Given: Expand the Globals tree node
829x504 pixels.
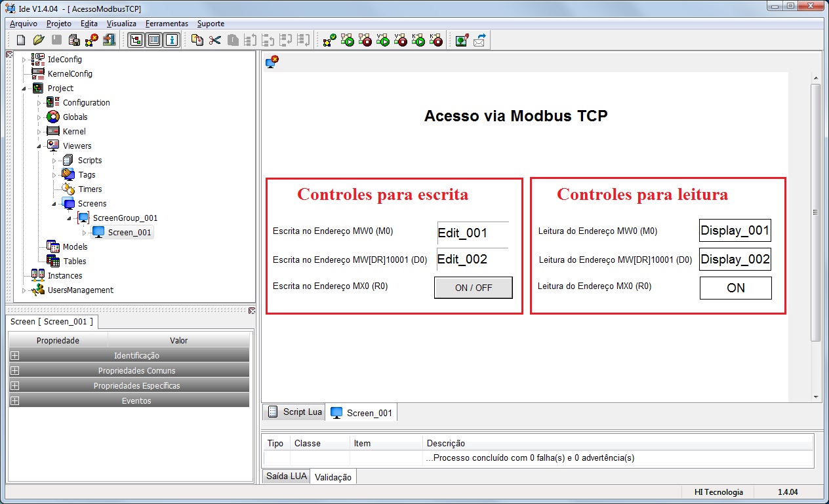Looking at the screenshot, I should pyautogui.click(x=39, y=117).
